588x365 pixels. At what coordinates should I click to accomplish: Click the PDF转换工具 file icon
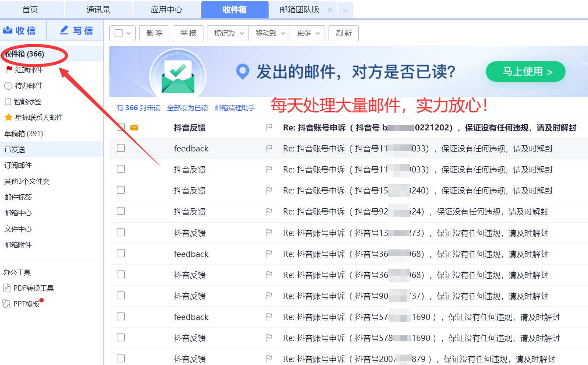coord(7,288)
